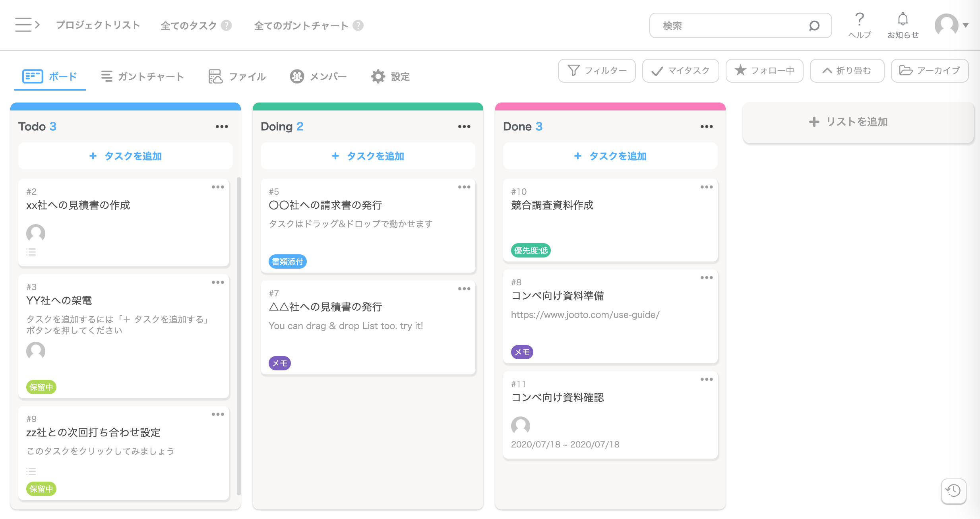Screen dimensions: 980x519
Task: Click assignee avatar on コンペ向け資料確認 card
Action: pyautogui.click(x=521, y=426)
